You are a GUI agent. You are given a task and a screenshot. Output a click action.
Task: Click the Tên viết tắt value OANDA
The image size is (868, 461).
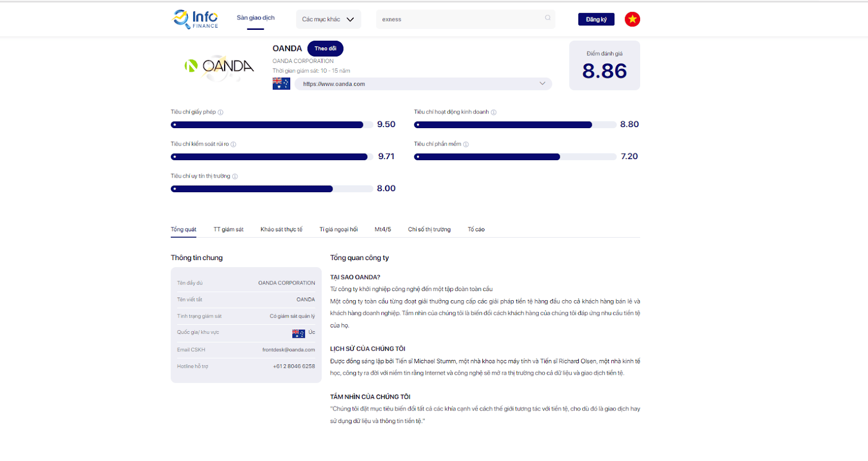pyautogui.click(x=305, y=300)
